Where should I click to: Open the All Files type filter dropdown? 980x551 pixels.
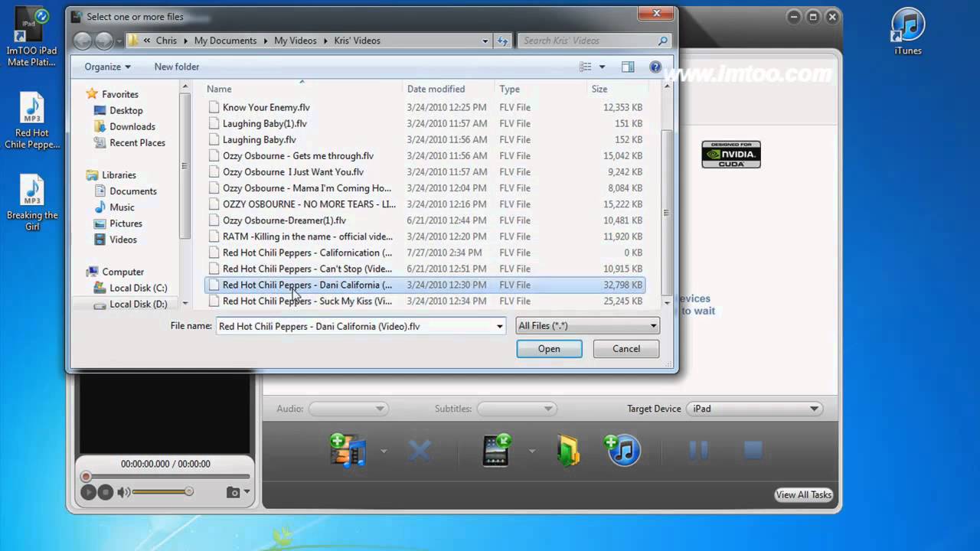coord(588,326)
